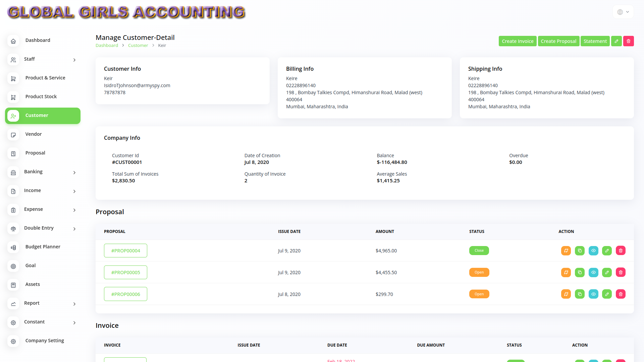Open the Dashboard sidebar icon
Screen dimensions: 644x362
click(13, 41)
